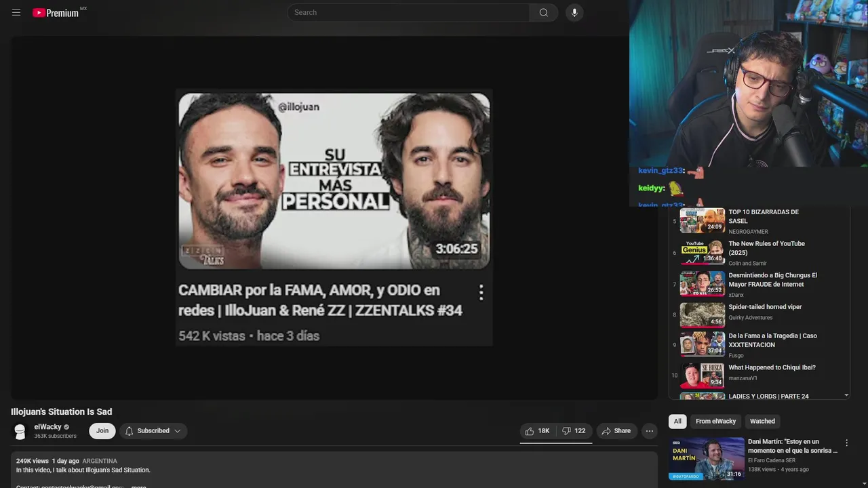Open the Subscribed notification dropdown
Screen dimensions: 868x488
[153, 430]
